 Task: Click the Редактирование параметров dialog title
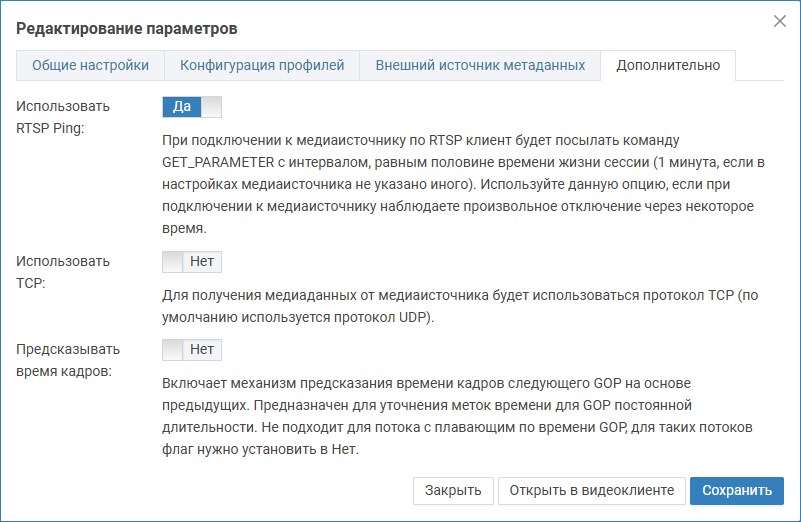click(127, 28)
